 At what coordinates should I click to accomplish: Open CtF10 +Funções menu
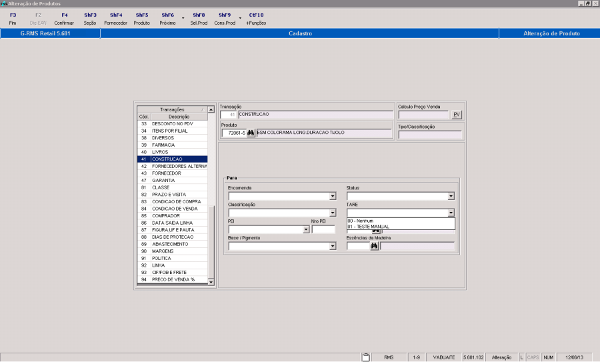pyautogui.click(x=256, y=19)
